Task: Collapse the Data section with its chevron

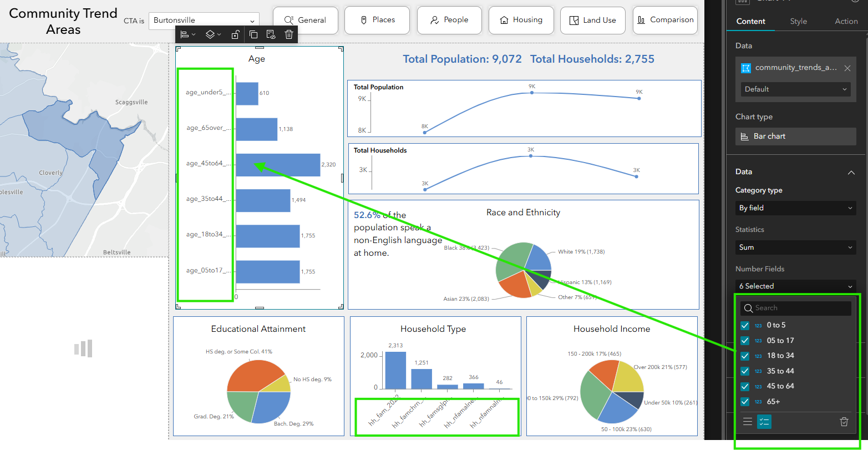Action: pos(851,172)
